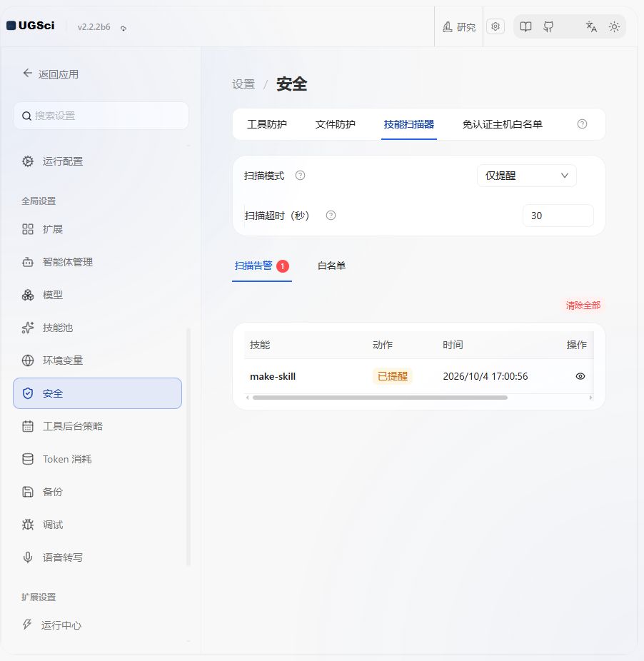Click help icon next to 扫描超时
Image resolution: width=644 pixels, height=661 pixels.
(331, 216)
